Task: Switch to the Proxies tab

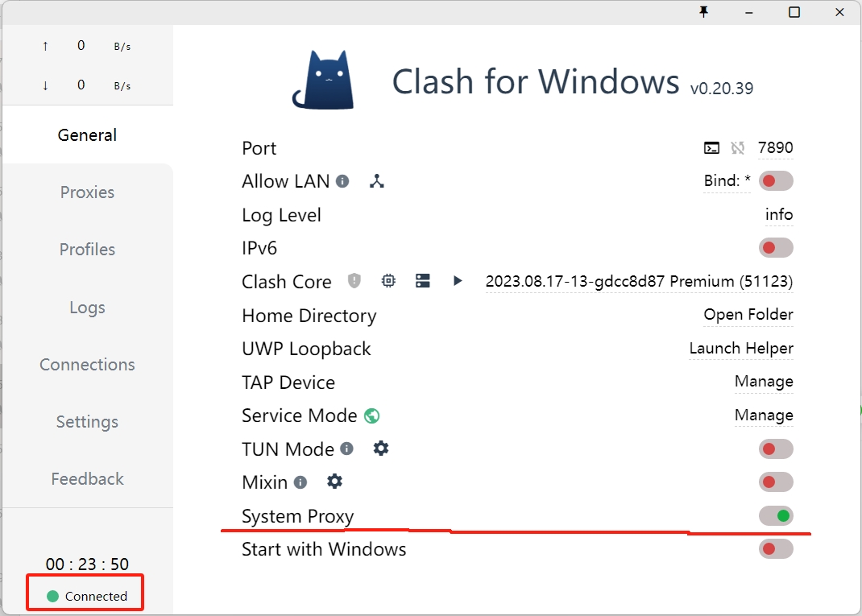Action: 87,192
